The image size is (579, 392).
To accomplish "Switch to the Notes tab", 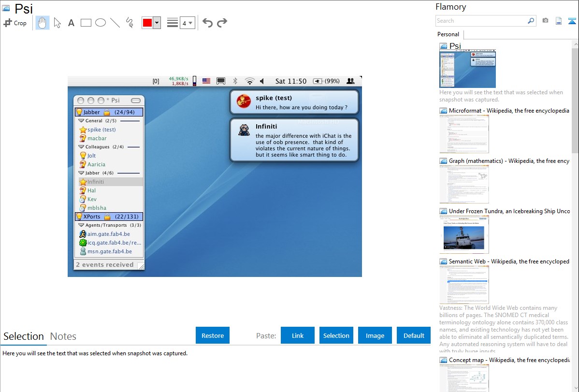I will point(63,336).
